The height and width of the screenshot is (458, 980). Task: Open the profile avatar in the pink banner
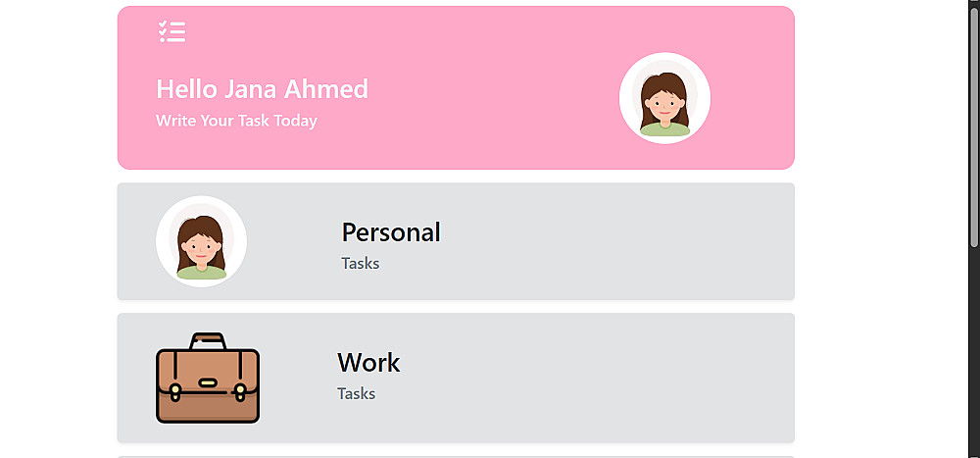664,100
